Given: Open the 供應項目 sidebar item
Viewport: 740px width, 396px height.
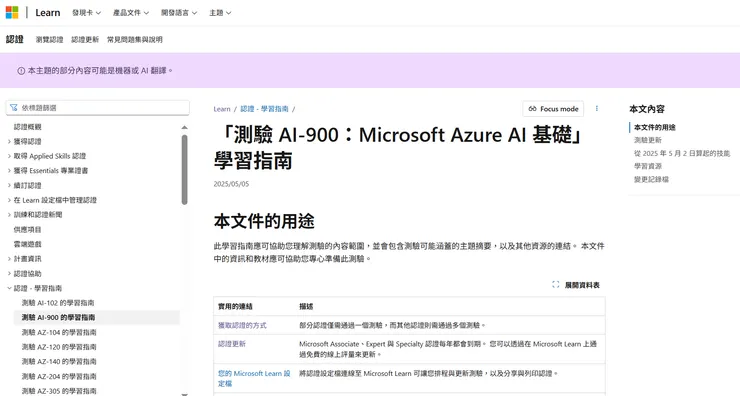Looking at the screenshot, I should point(27,229).
